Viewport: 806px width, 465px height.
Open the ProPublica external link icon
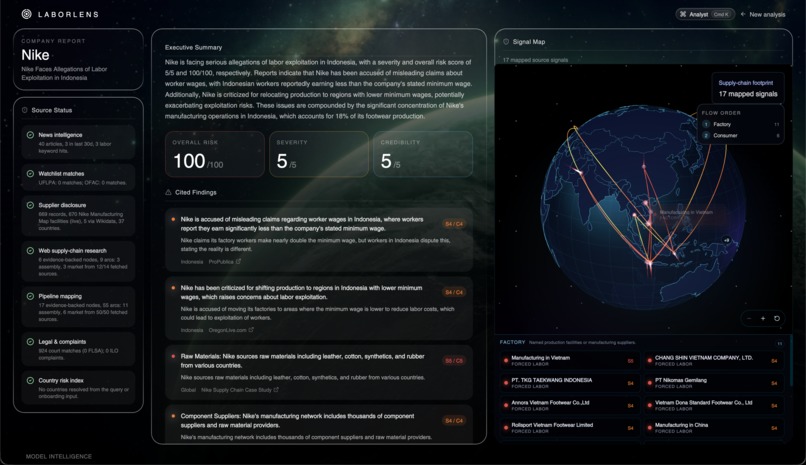238,262
